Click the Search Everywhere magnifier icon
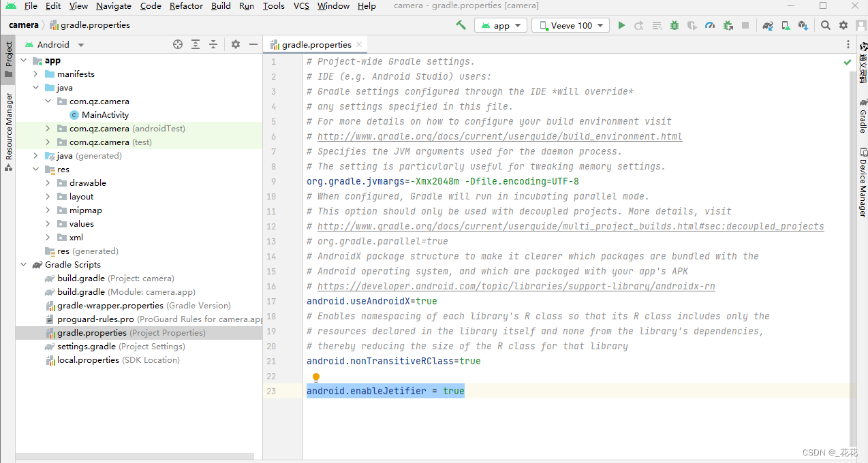The width and height of the screenshot is (868, 463). (x=826, y=25)
